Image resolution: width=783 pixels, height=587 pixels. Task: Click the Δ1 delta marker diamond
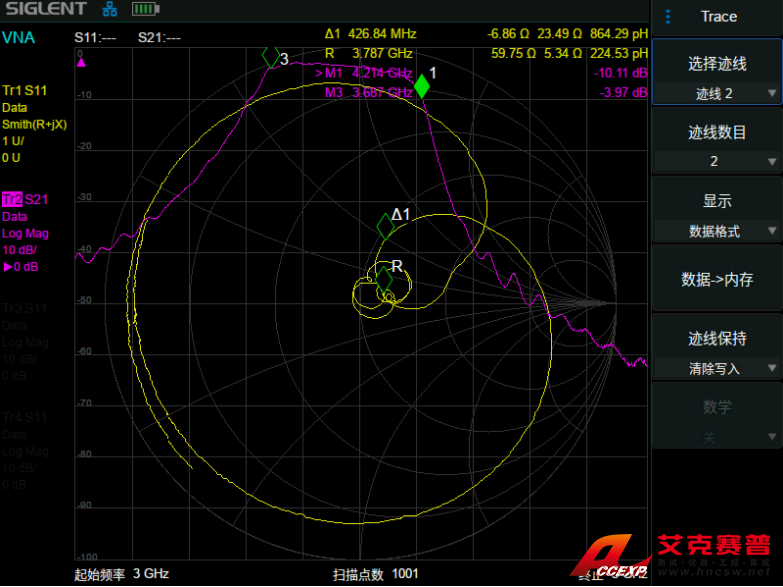point(385,225)
